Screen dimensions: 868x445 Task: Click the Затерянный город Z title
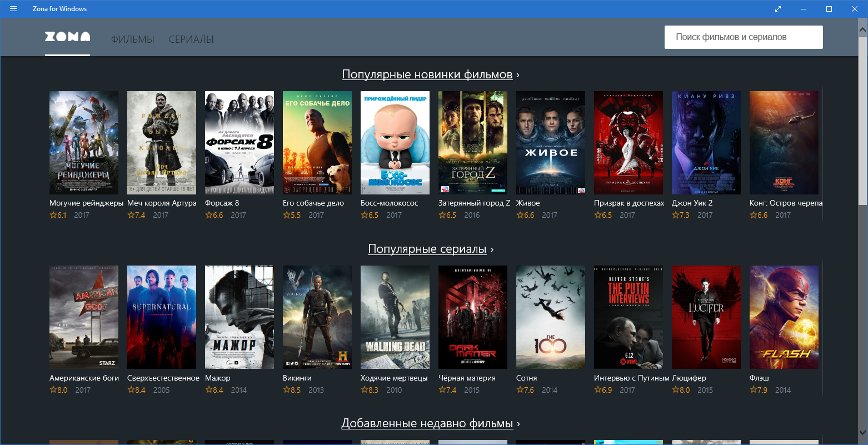click(474, 203)
